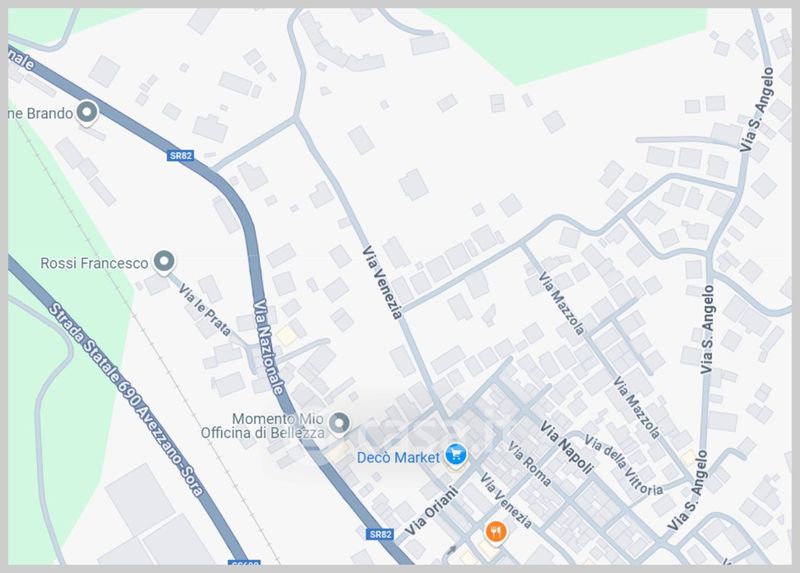Viewport: 800px width, 573px height.
Task: Click the Decò Market shopping cart pin
Action: (x=456, y=455)
